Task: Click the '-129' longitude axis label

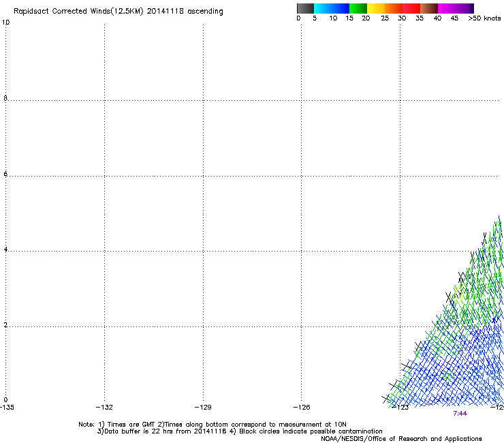Action: pyautogui.click(x=203, y=408)
